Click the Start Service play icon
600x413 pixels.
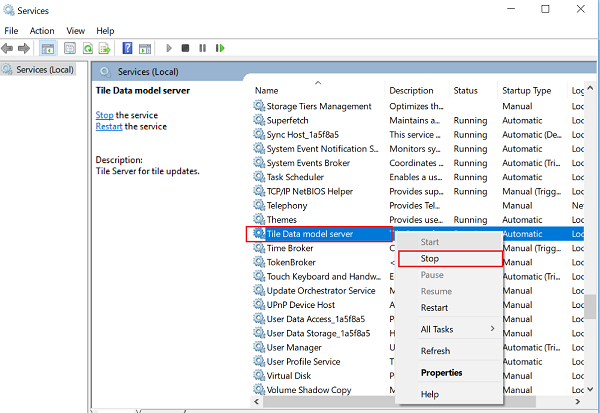pos(169,48)
